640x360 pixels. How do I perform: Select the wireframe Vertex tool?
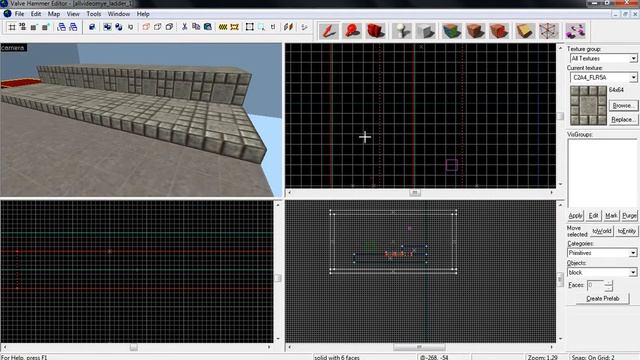coord(549,31)
